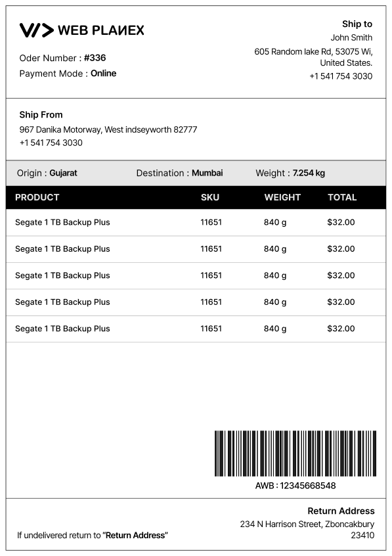Viewport: 392px width, 556px height.
Task: Click the $32.00 total in last row
Action: pos(341,329)
